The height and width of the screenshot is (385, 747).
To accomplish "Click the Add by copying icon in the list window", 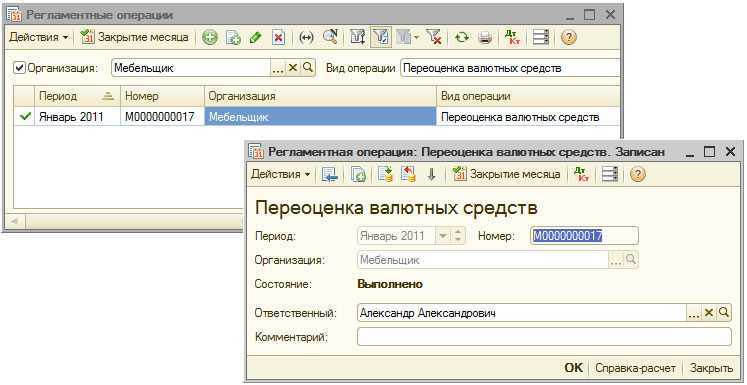I will pyautogui.click(x=233, y=38).
